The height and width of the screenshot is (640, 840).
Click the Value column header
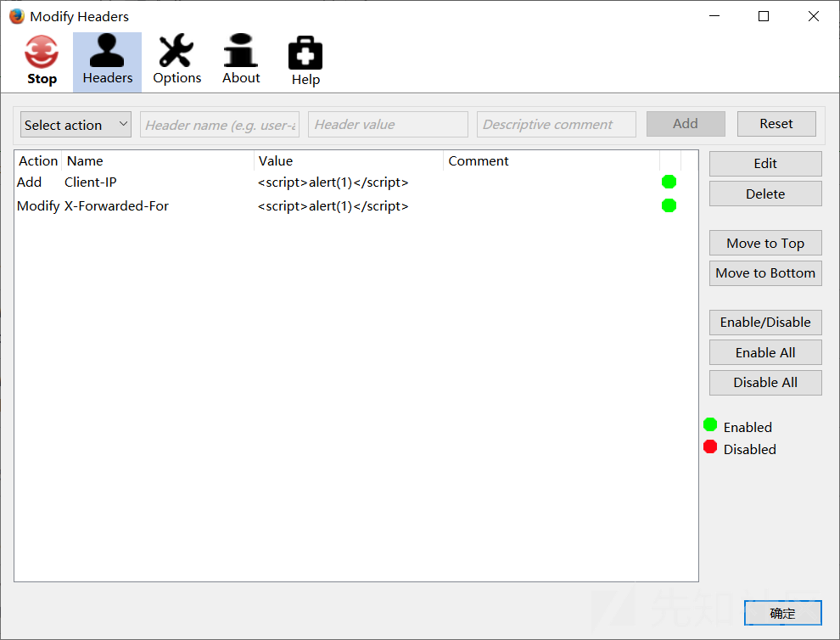tap(349, 160)
